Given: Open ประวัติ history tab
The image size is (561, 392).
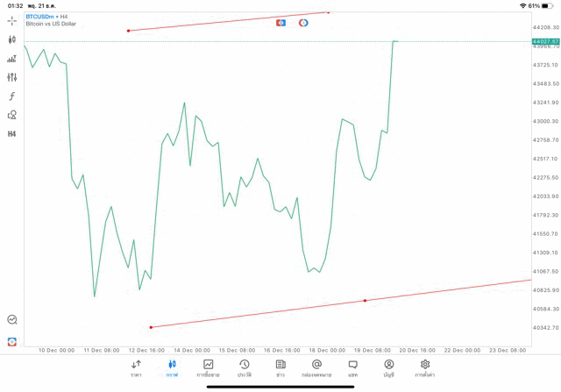Looking at the screenshot, I should click(245, 368).
